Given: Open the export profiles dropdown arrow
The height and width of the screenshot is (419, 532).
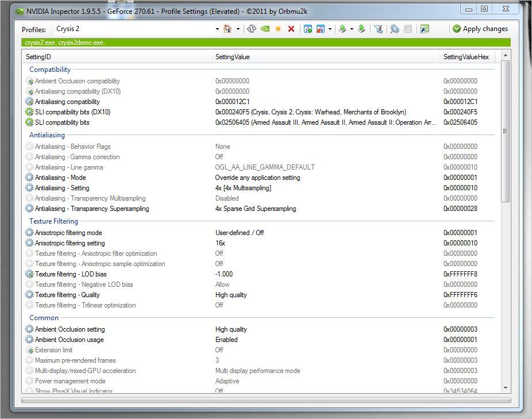Looking at the screenshot, I should pyautogui.click(x=352, y=29).
